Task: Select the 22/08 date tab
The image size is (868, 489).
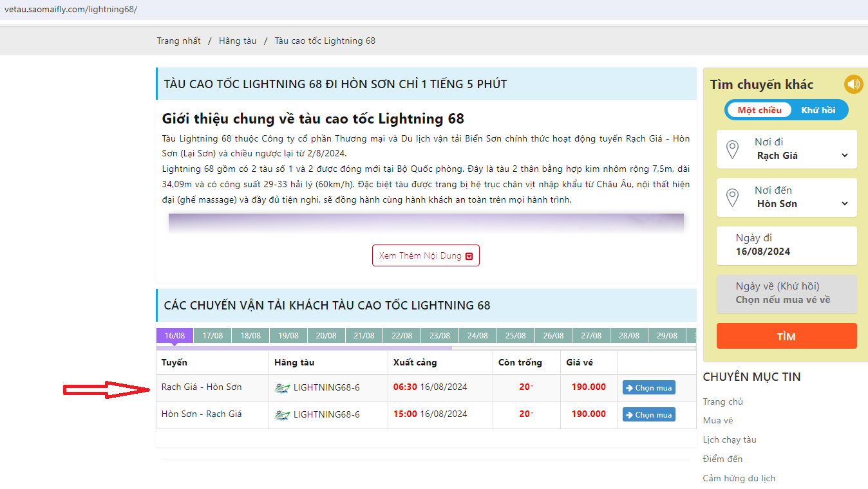Action: coord(402,336)
